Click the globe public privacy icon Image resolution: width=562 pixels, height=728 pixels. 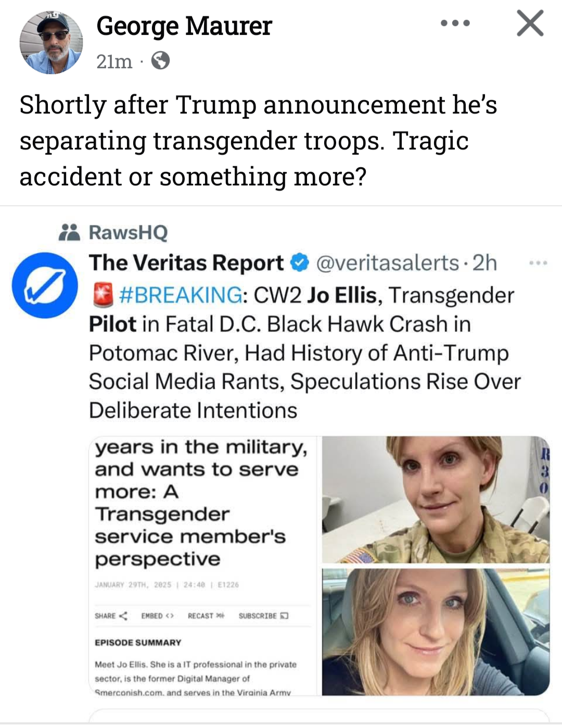click(x=160, y=61)
